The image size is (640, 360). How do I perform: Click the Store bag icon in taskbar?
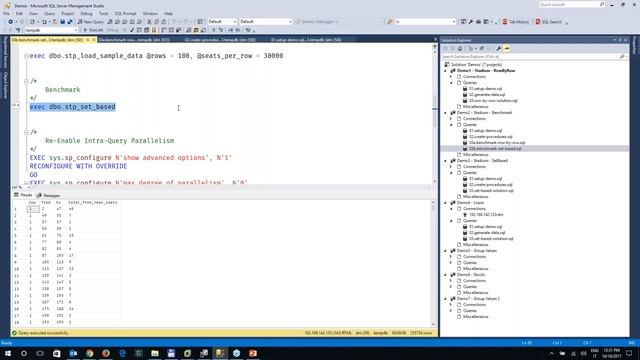(56, 353)
